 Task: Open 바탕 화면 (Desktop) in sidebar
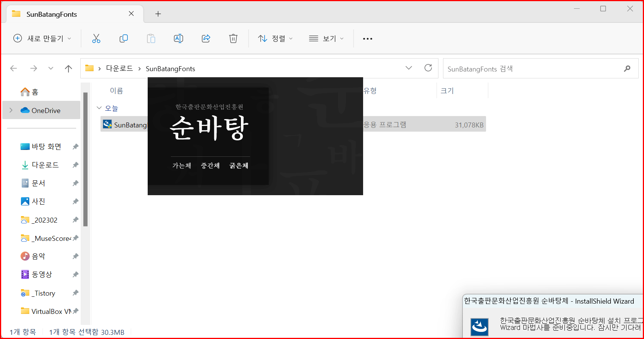coord(41,146)
